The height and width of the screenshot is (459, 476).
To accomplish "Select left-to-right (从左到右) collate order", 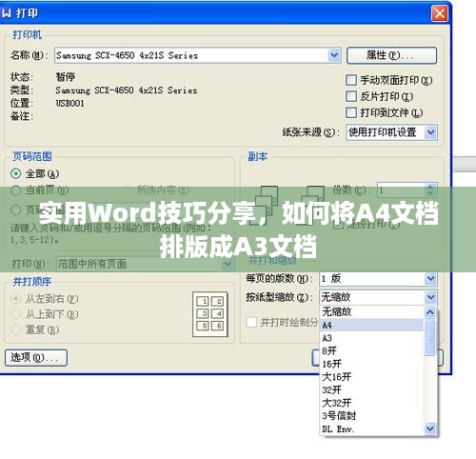I will click(x=16, y=299).
